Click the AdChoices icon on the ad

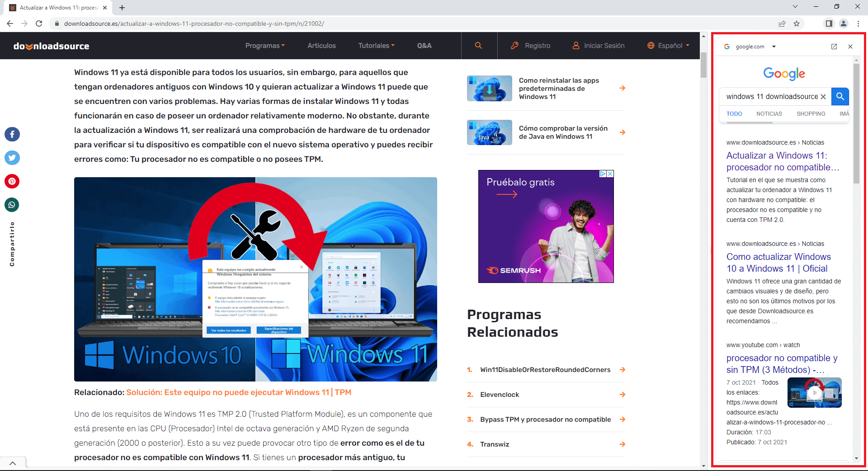(603, 174)
